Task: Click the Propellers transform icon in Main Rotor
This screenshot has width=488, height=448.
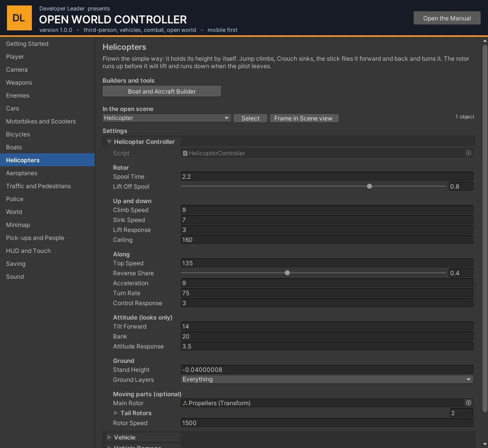Action: (x=185, y=403)
